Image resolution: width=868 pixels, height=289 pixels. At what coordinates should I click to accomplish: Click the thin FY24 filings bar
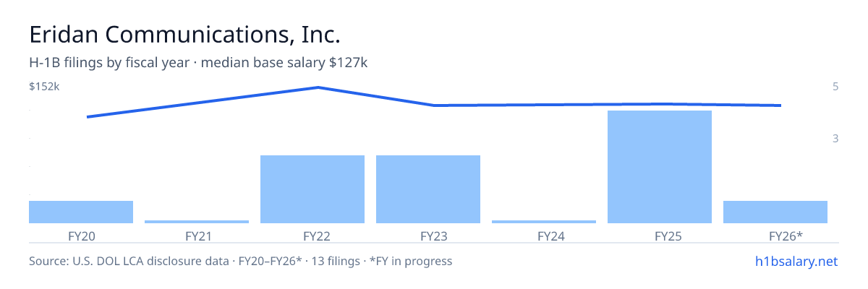click(x=544, y=222)
